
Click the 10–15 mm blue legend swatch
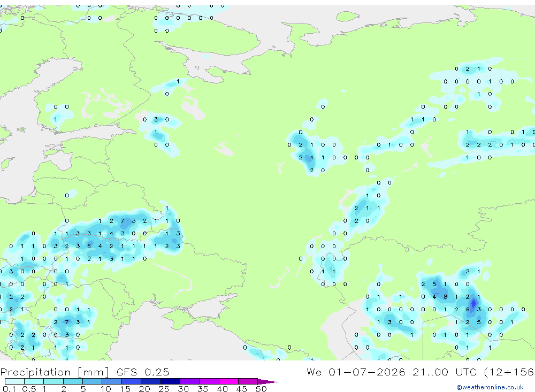point(112,381)
